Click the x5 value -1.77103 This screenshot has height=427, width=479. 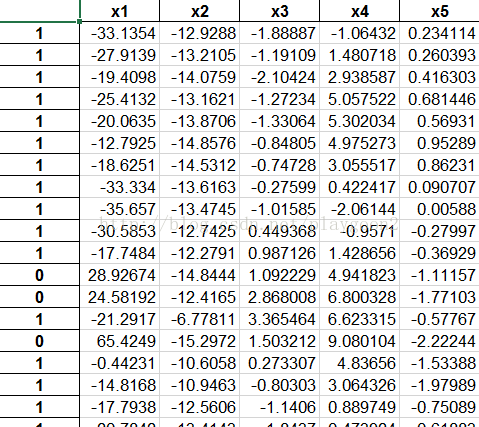[x=439, y=297]
